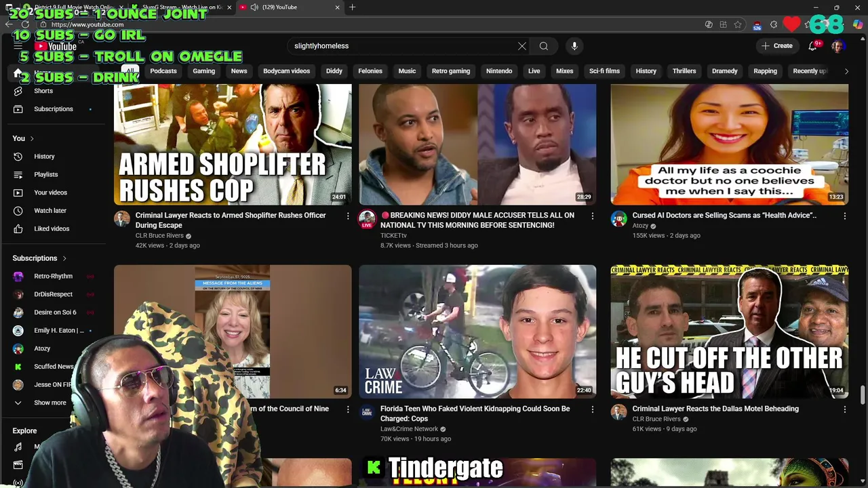Expand the You section chevron
Viewport: 868px width, 488px height.
coord(31,139)
